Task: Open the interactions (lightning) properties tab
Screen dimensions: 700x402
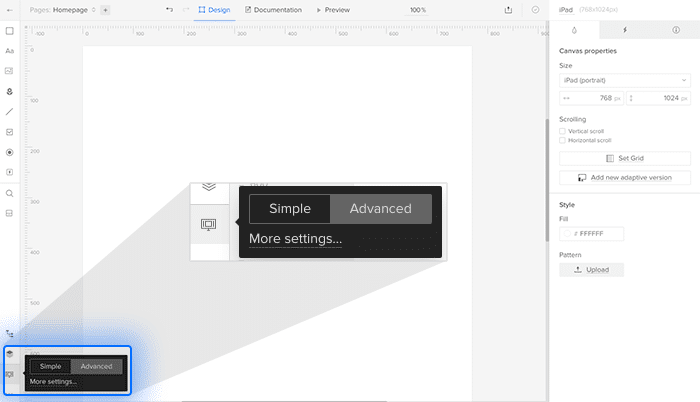Action: click(x=625, y=30)
